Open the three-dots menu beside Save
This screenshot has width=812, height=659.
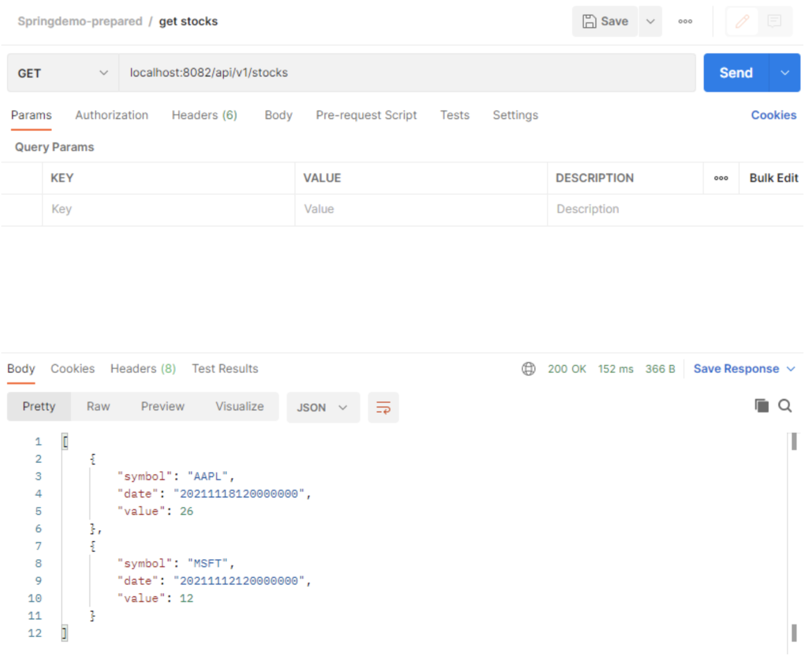pos(685,22)
